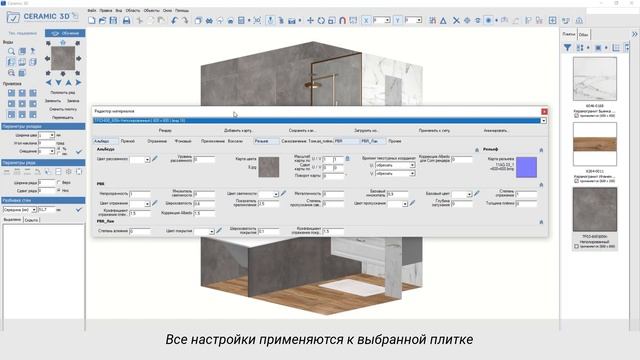
Task: Click the calculator icon in toolbar
Action: 241,20
